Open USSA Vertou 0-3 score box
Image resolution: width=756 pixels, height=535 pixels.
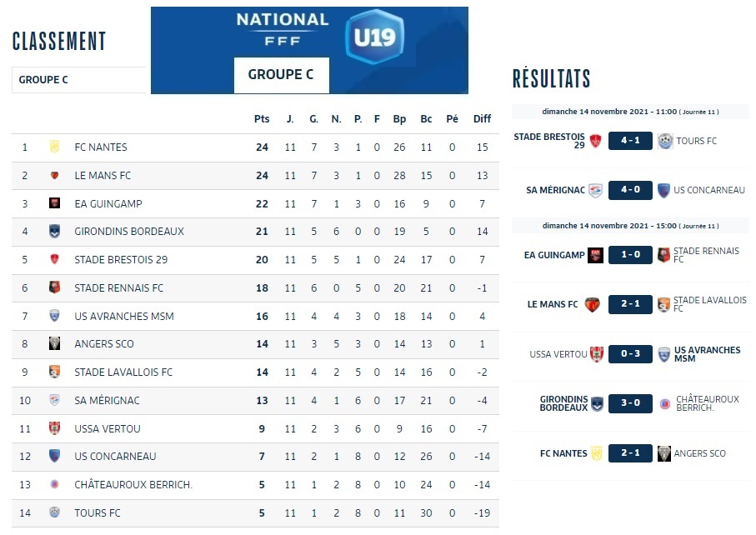[629, 354]
